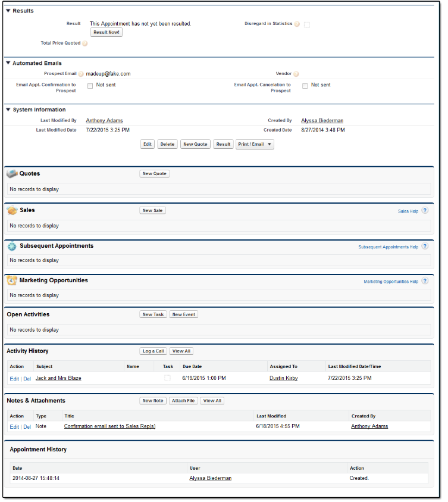Click the Vendor field help icon
The height and width of the screenshot is (502, 448).
[x=296, y=74]
